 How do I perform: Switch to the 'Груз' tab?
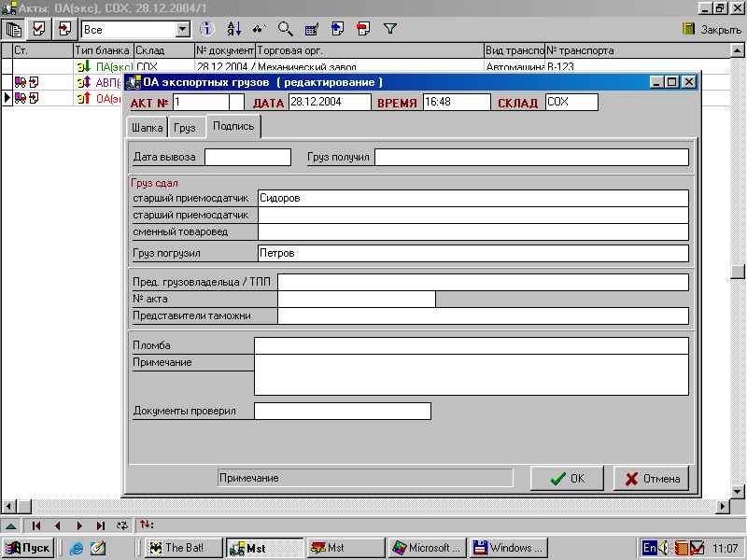coord(185,128)
